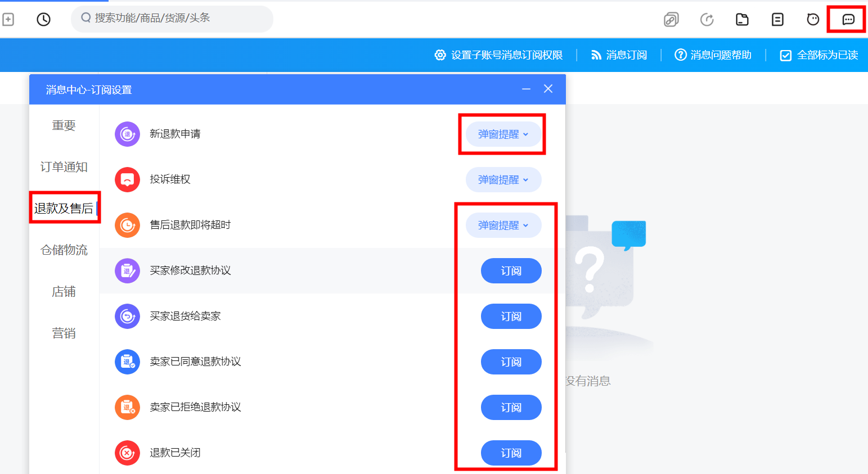The image size is (868, 474).
Task: Click the 卖家已拒绝退款协议 row label
Action: 195,407
